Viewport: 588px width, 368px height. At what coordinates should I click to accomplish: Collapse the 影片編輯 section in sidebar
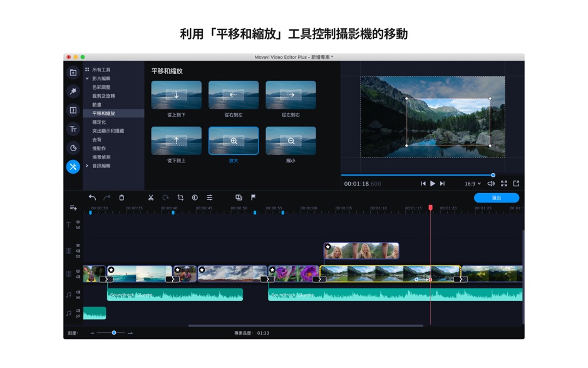[88, 79]
